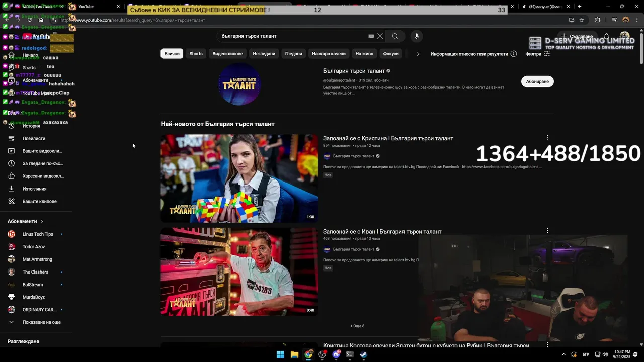Open Филтри search filters

pos(537,54)
